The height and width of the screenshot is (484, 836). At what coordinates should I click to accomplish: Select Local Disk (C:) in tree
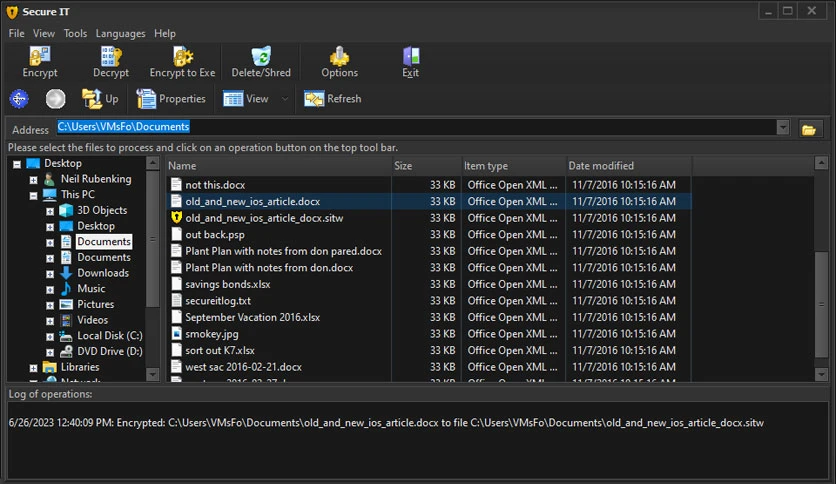[110, 336]
